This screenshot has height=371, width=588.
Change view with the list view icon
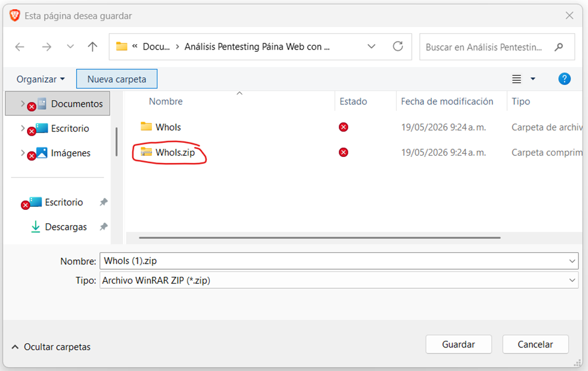516,79
